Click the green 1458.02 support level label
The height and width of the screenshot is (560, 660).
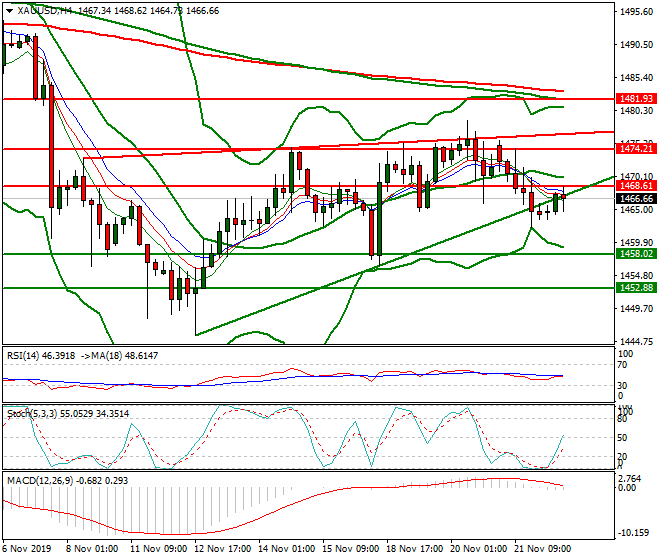coord(636,253)
